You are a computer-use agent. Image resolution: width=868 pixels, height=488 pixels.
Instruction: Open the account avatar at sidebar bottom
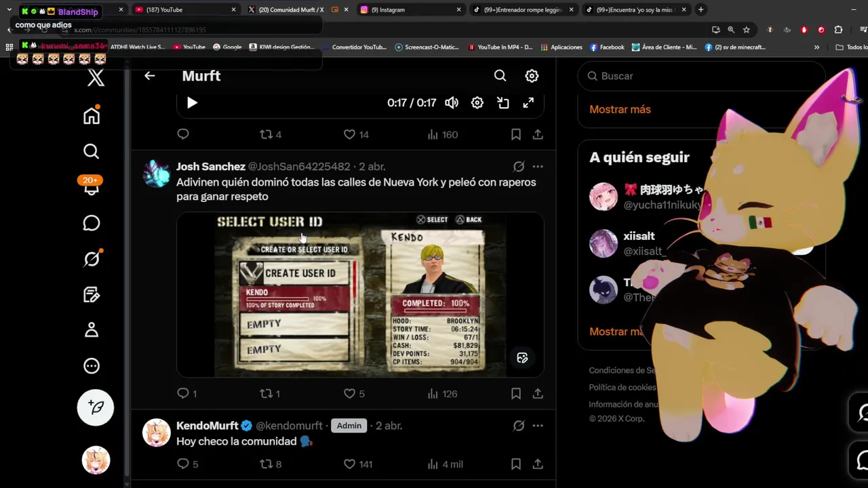(96, 460)
